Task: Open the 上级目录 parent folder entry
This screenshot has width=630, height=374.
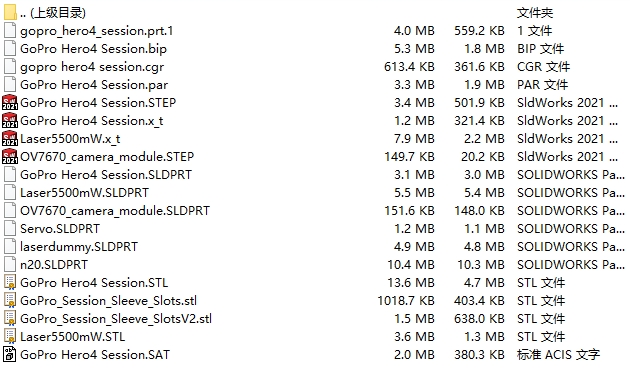Action: [53, 13]
